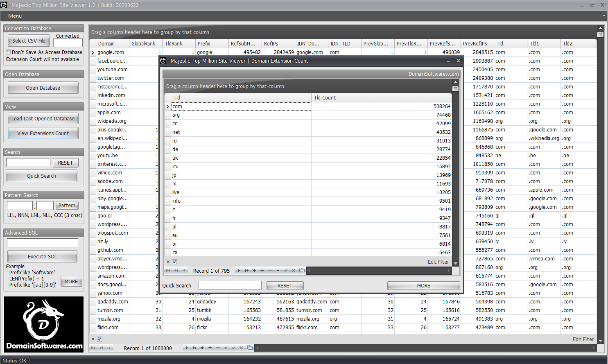Go to first record in Domain Extension Count navigator

(x=168, y=270)
